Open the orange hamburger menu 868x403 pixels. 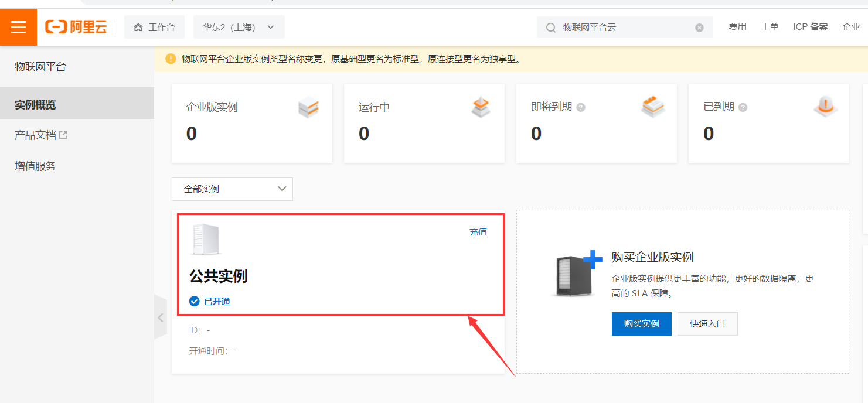pos(18,27)
